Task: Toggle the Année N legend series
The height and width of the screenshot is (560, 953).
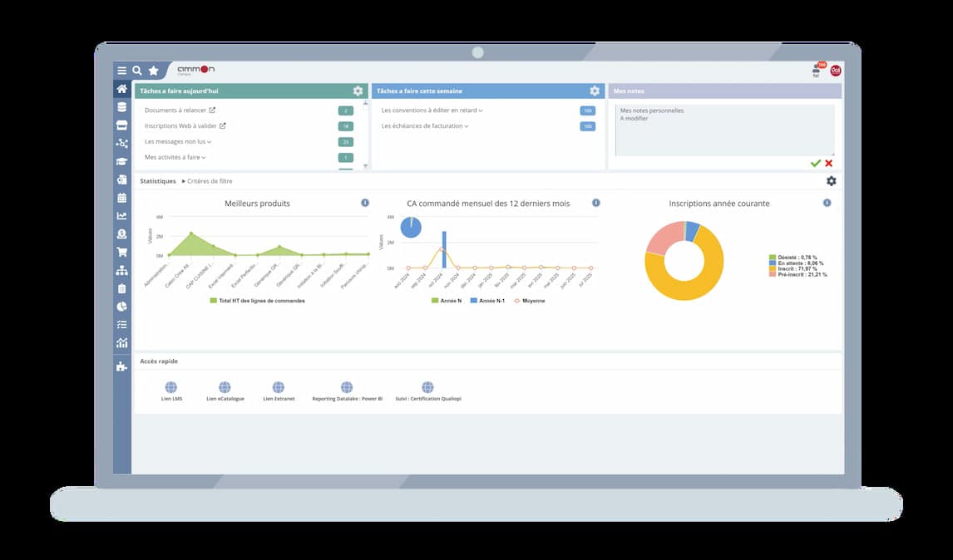Action: pos(447,301)
